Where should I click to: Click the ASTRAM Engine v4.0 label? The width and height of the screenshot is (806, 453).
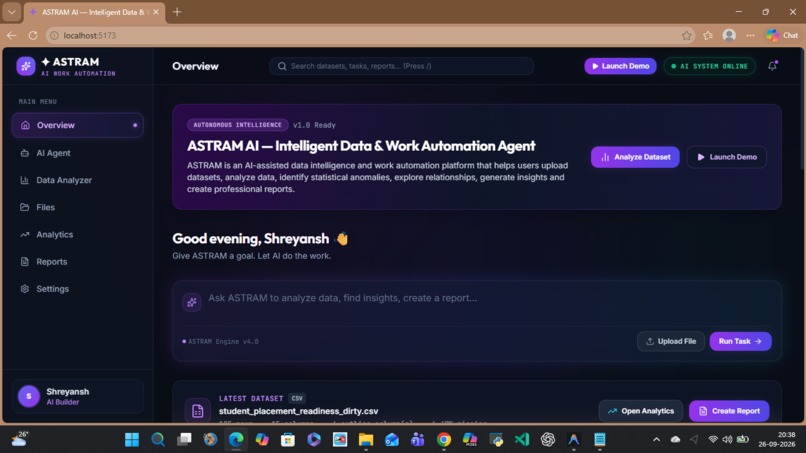[x=221, y=341]
